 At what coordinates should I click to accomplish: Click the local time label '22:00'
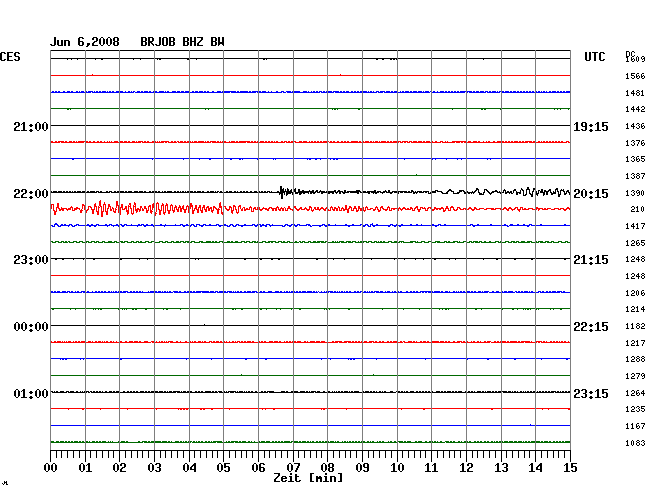click(x=31, y=193)
